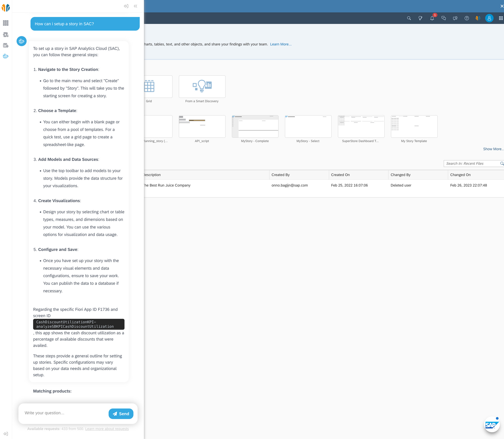Click the apps grid icon in sidebar
Viewport: 504px width, 439px height.
6,23
